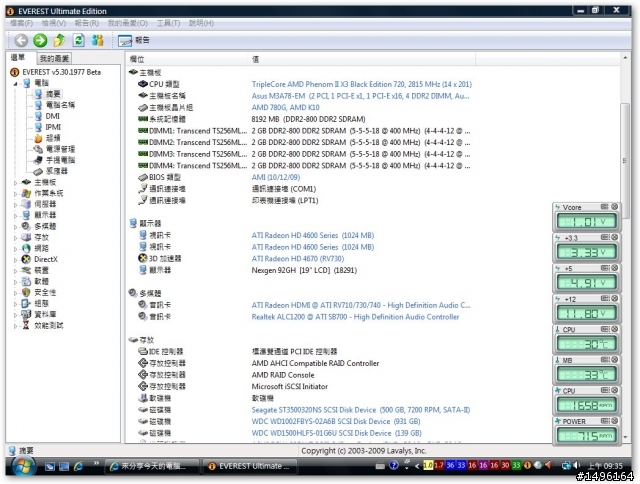
Task: Open the 說明(H) menu
Action: 201,23
